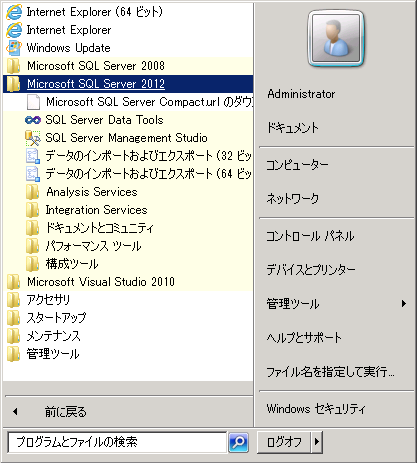Click the SQL Server Data Tools infinity icon
Image resolution: width=417 pixels, height=463 pixels.
(33, 120)
